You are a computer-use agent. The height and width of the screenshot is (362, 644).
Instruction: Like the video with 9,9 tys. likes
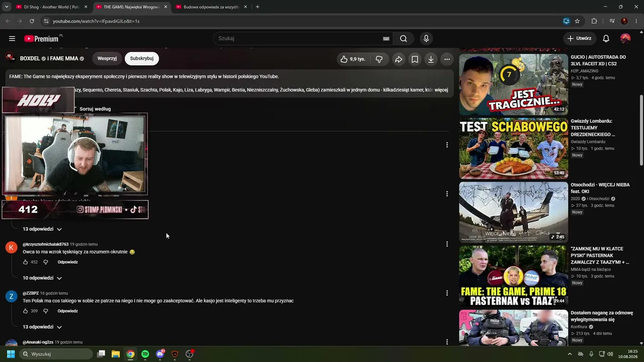tap(352, 59)
